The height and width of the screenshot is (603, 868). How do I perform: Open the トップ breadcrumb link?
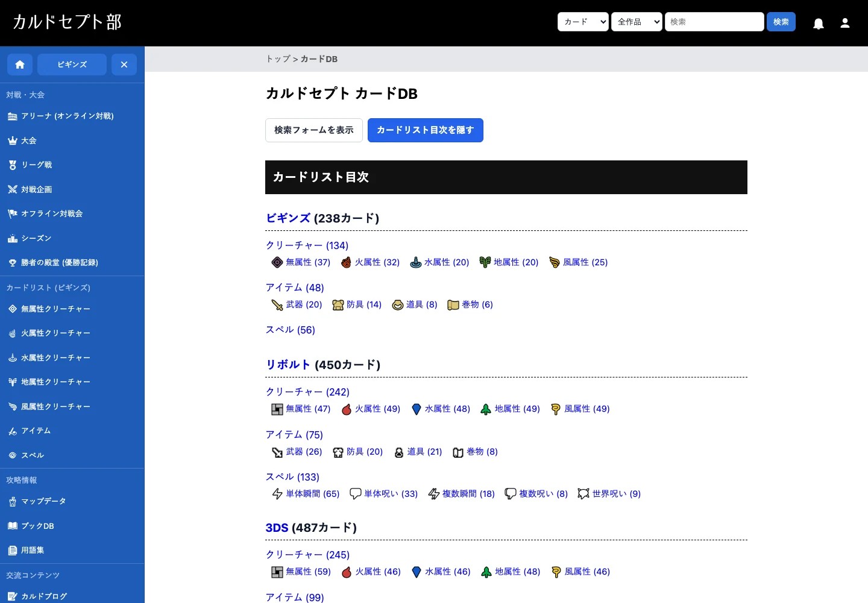(278, 59)
